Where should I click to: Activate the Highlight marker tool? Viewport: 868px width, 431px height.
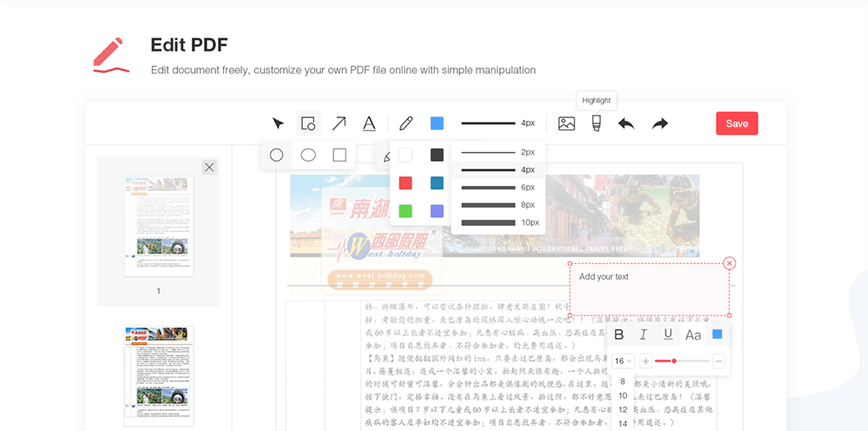(596, 123)
